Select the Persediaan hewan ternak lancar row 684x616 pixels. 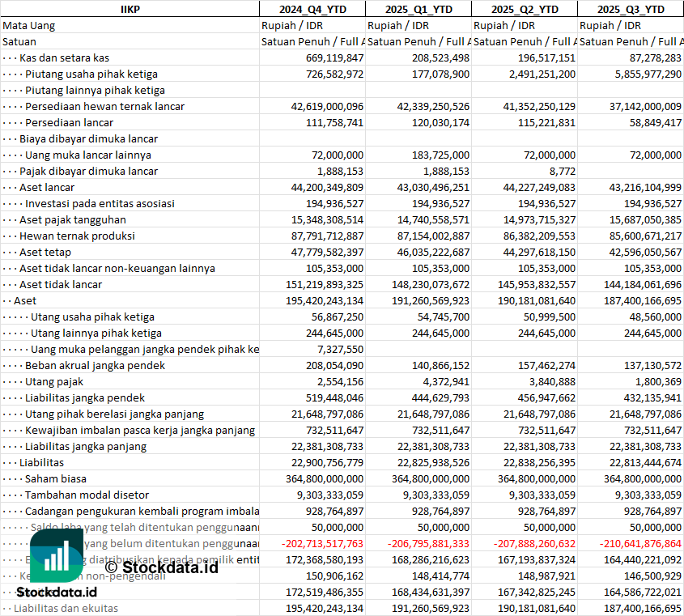click(104, 106)
